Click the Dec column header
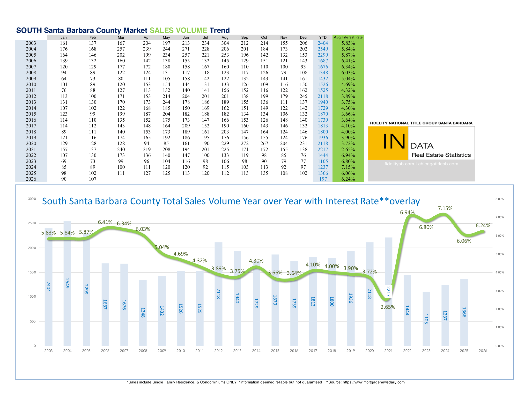532x411 pixels. coord(303,37)
